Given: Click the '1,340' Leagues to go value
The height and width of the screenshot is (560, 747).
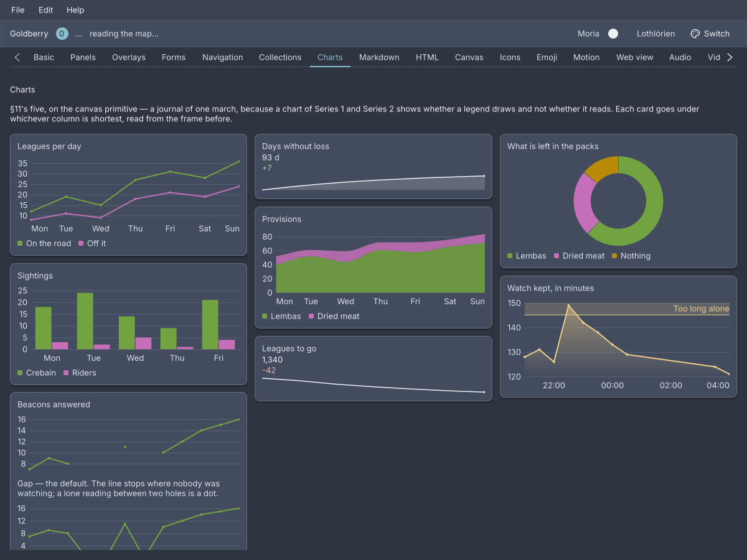Looking at the screenshot, I should pos(273,360).
